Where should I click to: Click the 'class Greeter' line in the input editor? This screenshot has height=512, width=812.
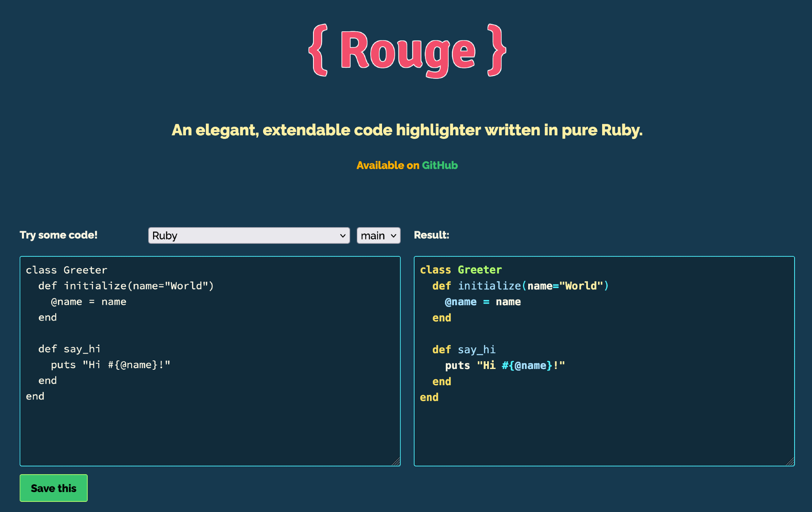point(67,270)
